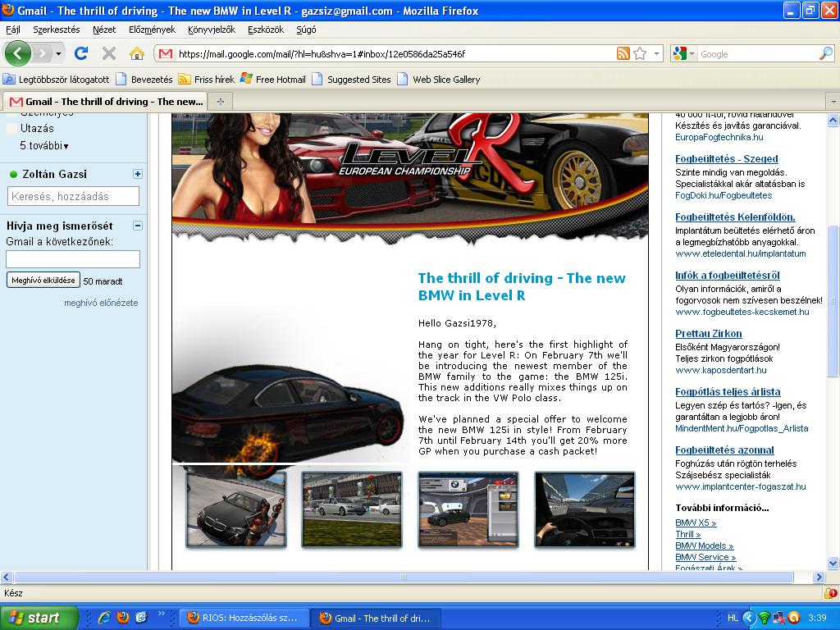
Task: Open the Friss hírek feed bookmark
Action: pos(207,80)
